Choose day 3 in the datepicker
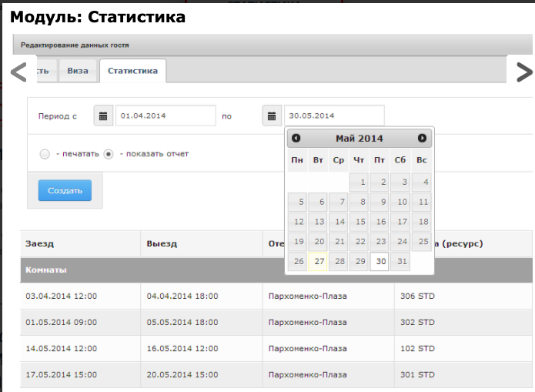Screen dimensions: 535x392 coord(400,182)
